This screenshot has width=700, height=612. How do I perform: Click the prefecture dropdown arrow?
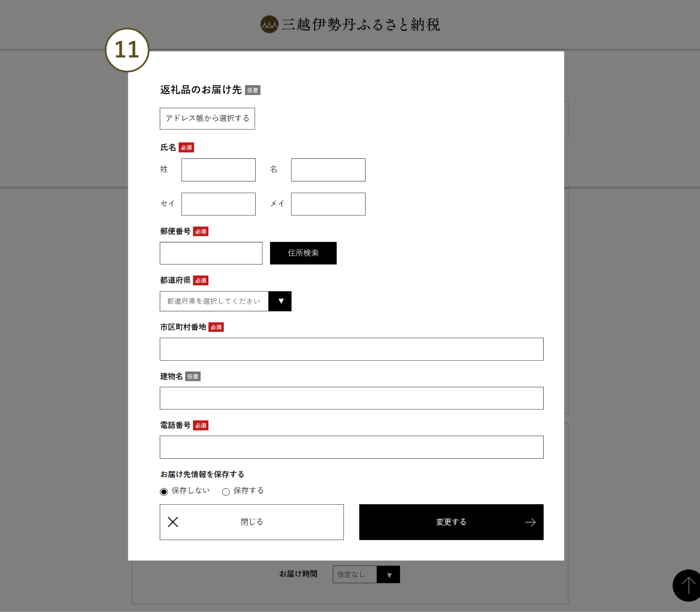280,302
